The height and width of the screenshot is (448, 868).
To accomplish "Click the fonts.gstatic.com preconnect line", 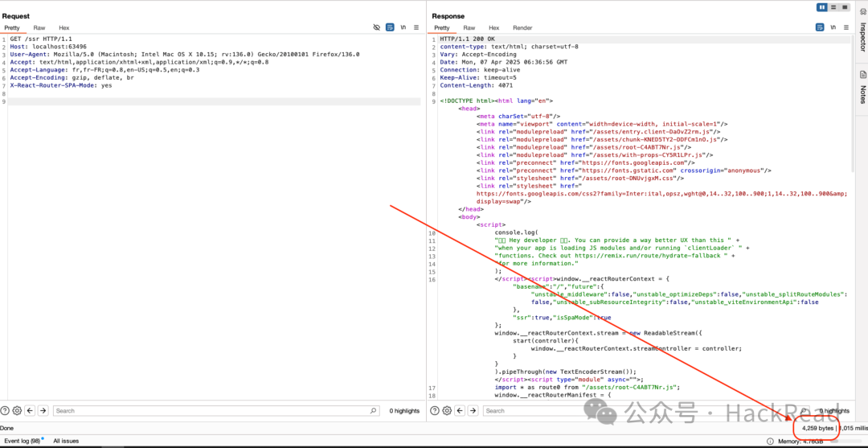I will pyautogui.click(x=624, y=171).
